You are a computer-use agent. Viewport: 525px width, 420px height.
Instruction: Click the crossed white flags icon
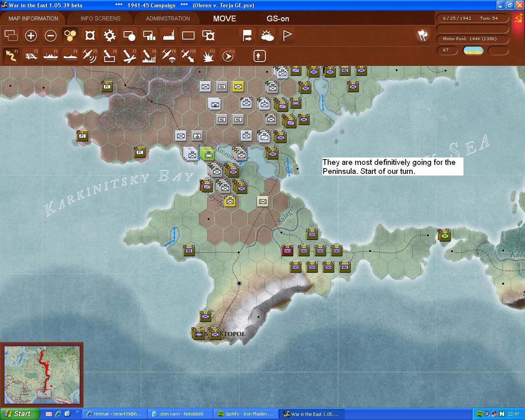(422, 35)
